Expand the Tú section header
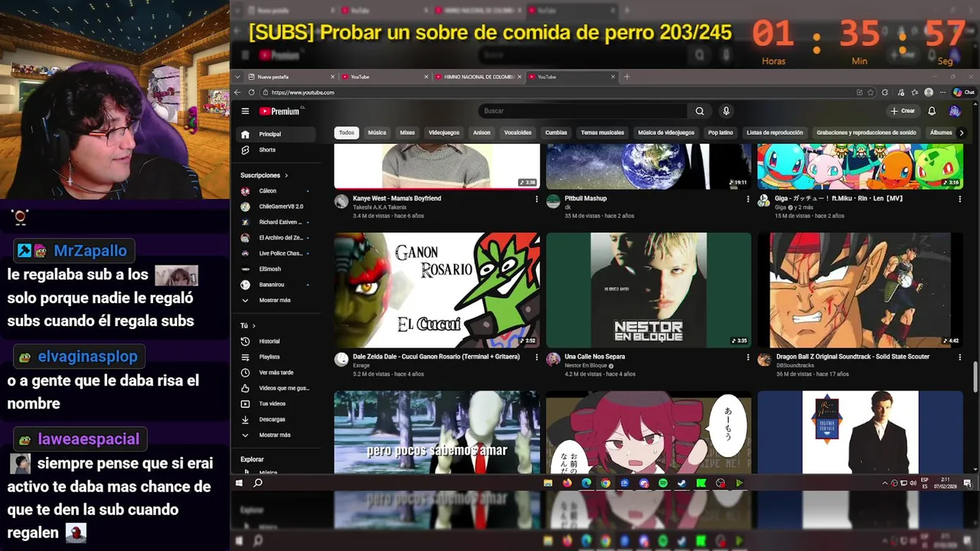The width and height of the screenshot is (980, 551). (x=248, y=325)
